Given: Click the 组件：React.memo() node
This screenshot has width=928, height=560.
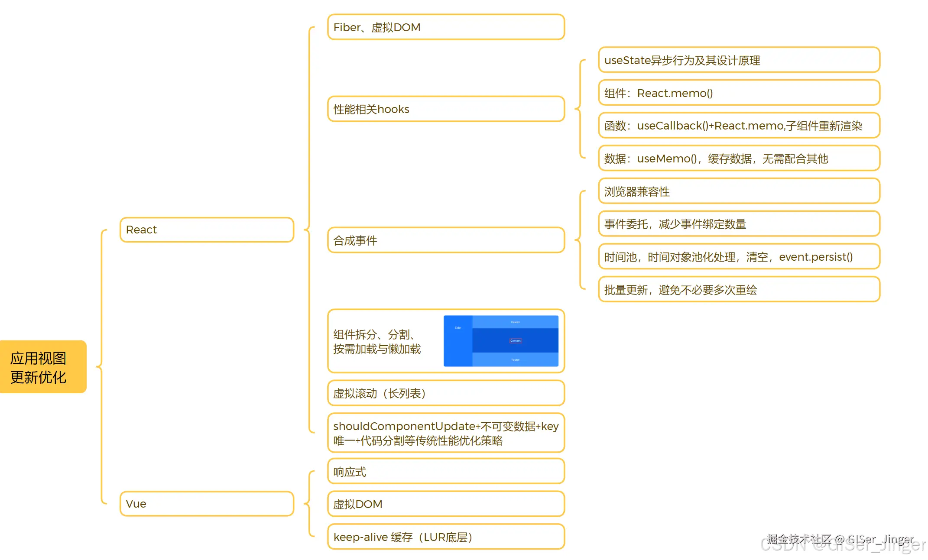Looking at the screenshot, I should click(739, 93).
